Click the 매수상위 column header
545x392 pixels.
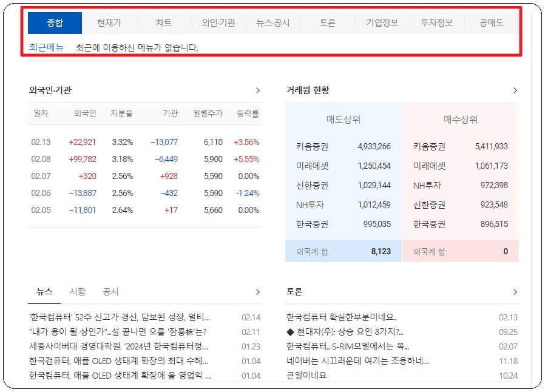tap(461, 120)
